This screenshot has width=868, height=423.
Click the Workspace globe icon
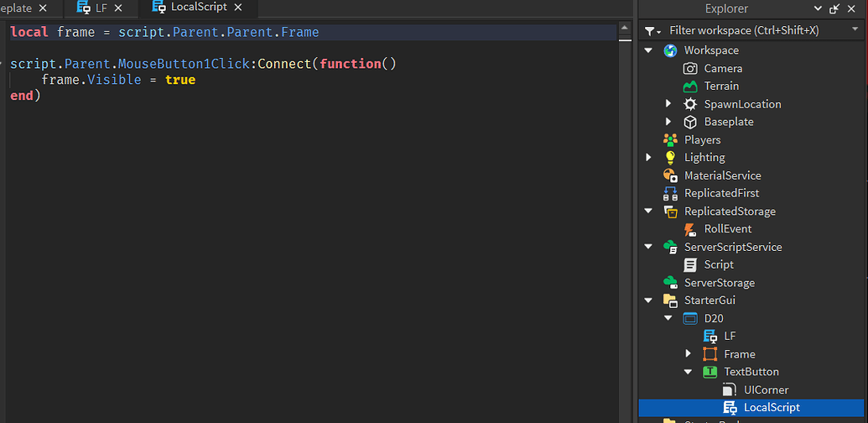(x=670, y=50)
